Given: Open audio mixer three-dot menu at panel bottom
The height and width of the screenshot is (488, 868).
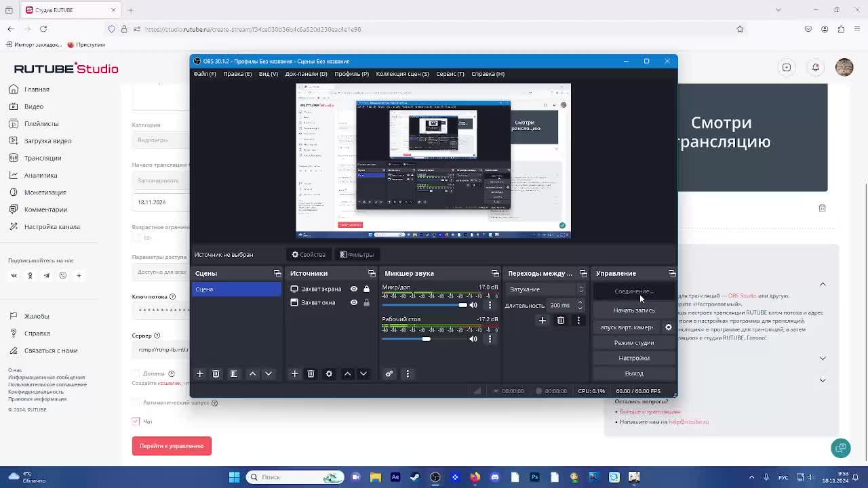Looking at the screenshot, I should [408, 373].
